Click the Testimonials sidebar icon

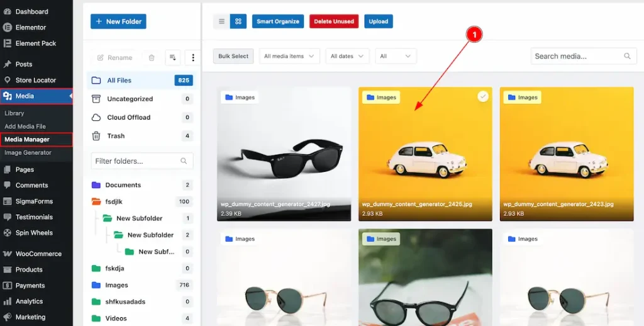[7, 217]
